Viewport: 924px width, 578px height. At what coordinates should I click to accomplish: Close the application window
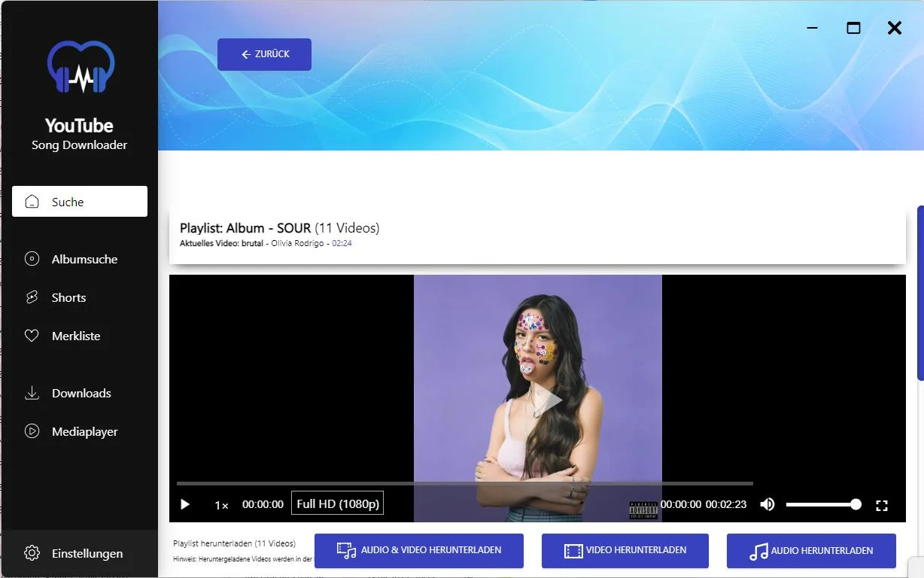[895, 28]
